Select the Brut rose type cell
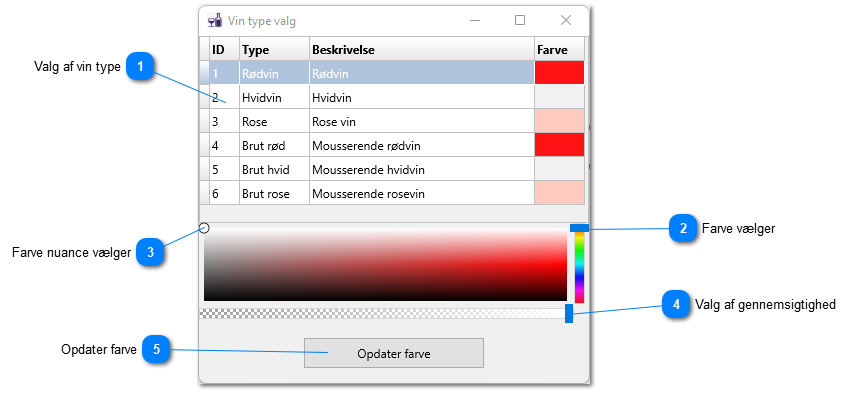 tap(274, 193)
